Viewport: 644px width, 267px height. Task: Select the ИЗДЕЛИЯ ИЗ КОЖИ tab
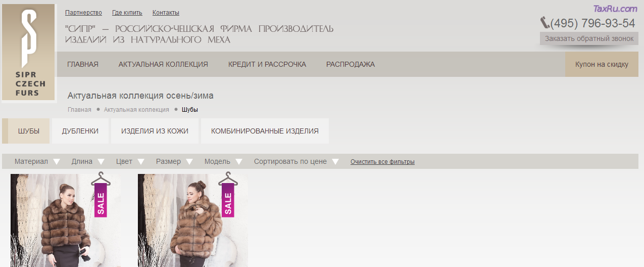tap(155, 131)
